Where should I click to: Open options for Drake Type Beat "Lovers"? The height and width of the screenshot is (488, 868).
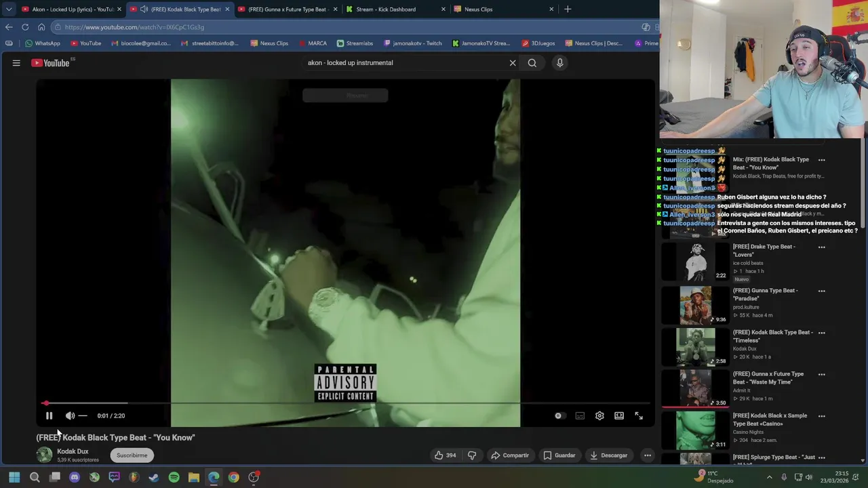pyautogui.click(x=821, y=247)
